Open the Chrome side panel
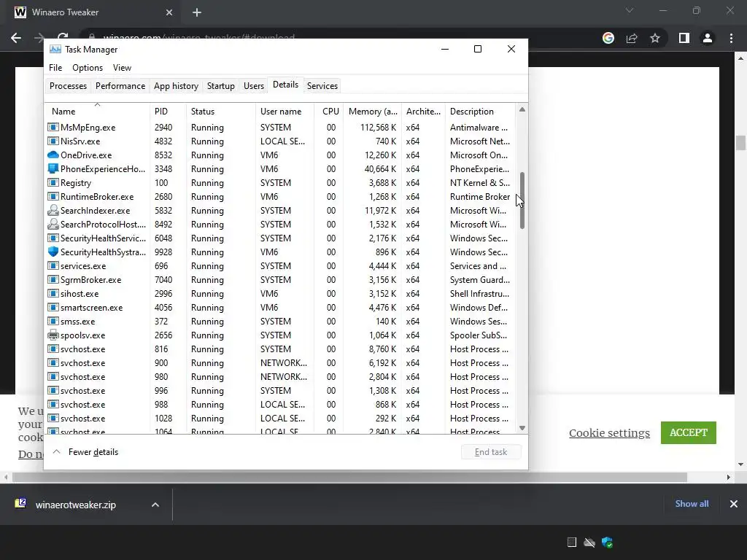 [x=684, y=38]
